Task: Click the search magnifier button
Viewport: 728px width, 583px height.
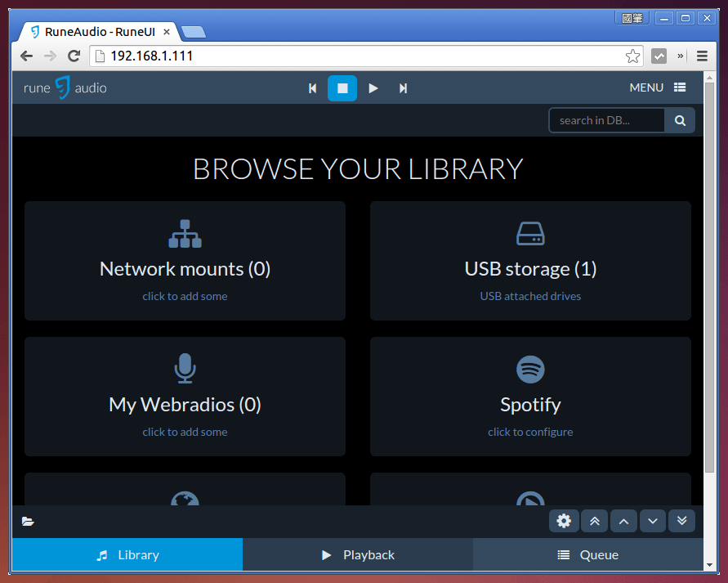Action: tap(680, 120)
